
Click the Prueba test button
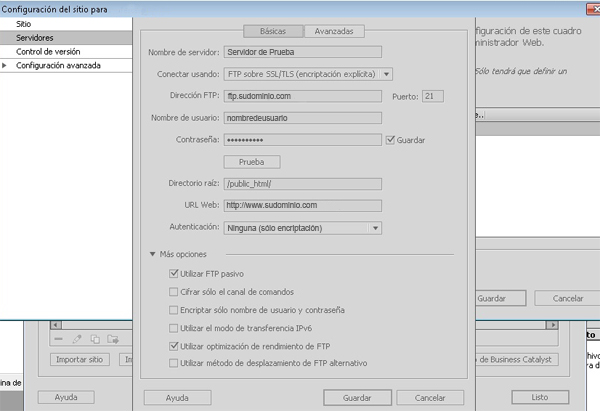click(x=251, y=161)
